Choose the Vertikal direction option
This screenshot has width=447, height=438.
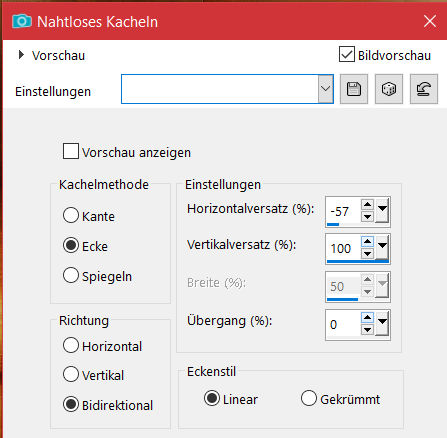coord(71,374)
